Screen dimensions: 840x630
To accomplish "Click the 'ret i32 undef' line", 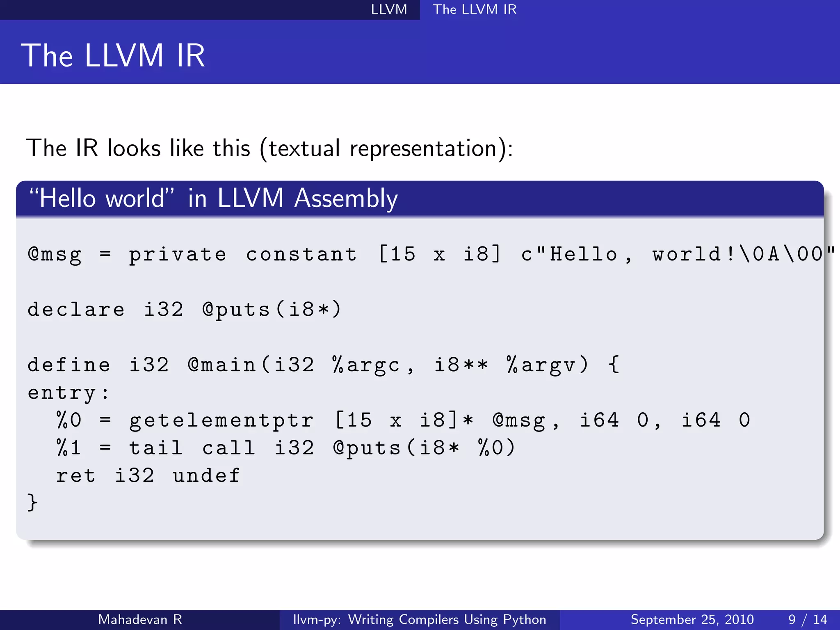I will (148, 476).
